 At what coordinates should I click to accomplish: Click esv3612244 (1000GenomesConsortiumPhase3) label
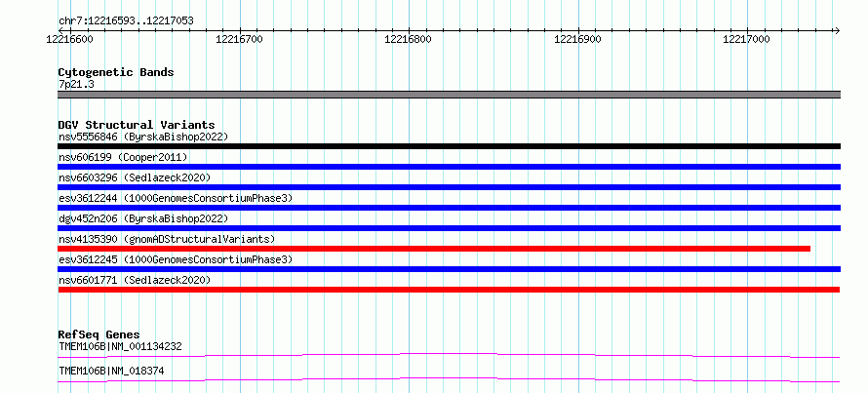coord(176,198)
